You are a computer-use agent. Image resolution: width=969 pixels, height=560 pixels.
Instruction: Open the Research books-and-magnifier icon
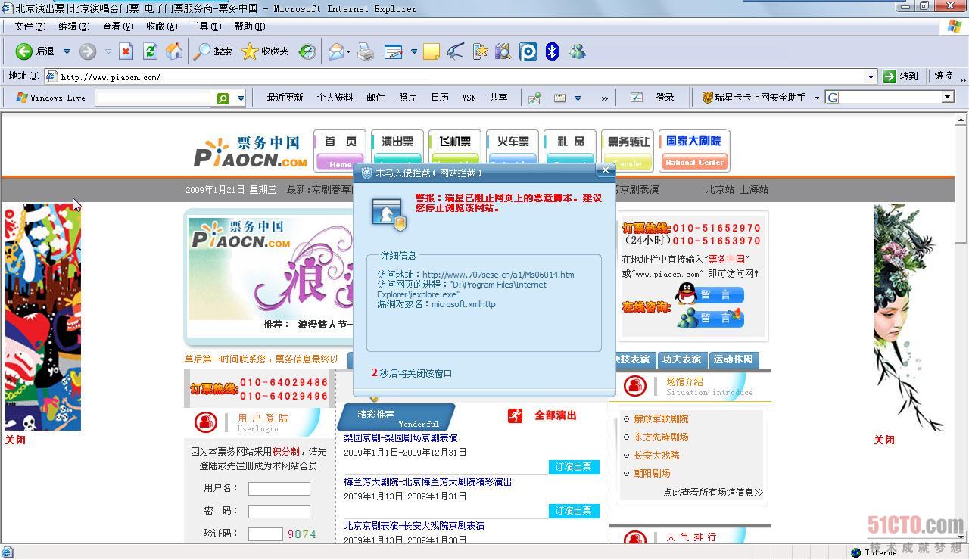(x=503, y=51)
